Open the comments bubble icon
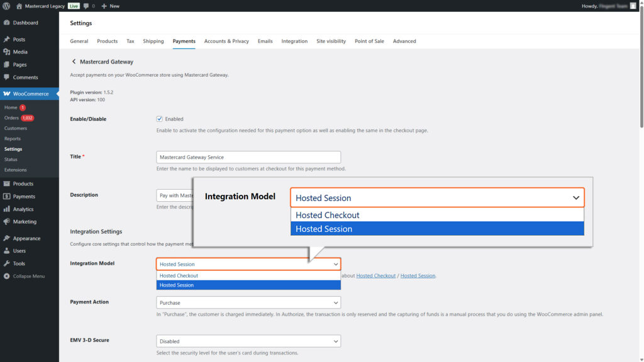Viewport: 644px width, 362px height. pos(85,6)
